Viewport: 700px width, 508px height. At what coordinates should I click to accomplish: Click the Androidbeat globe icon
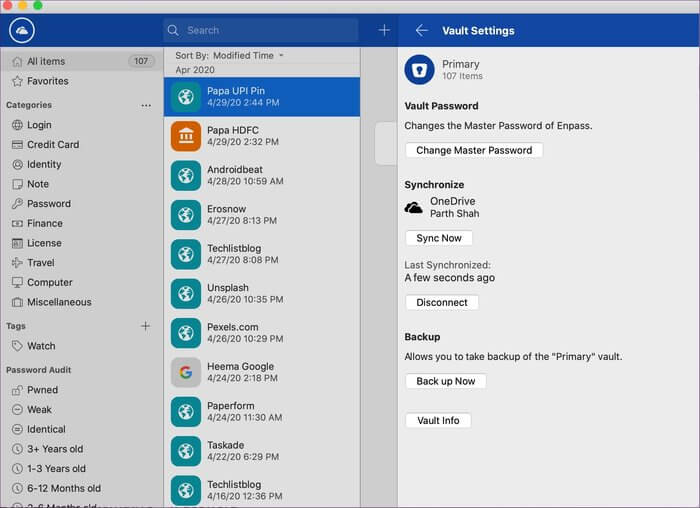186,175
